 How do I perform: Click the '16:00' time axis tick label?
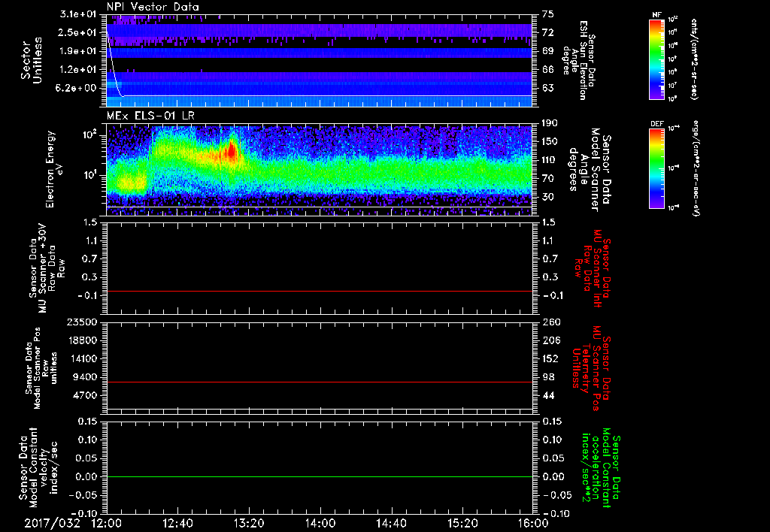[x=533, y=523]
